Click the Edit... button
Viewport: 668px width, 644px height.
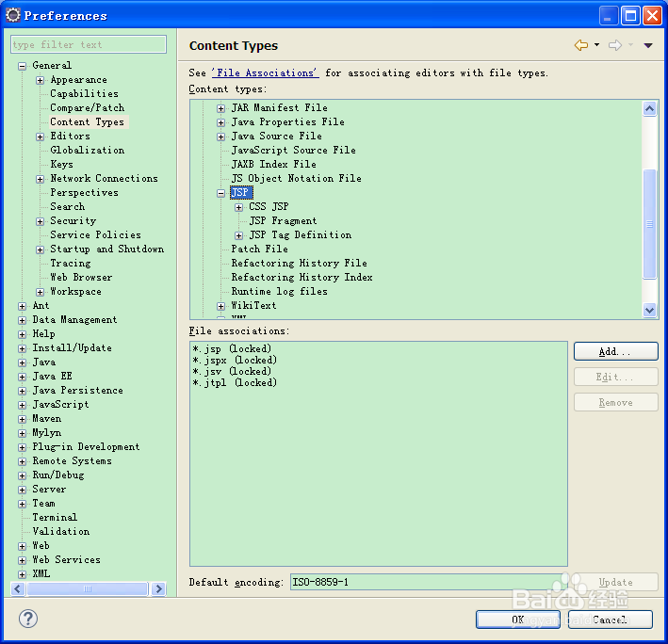(615, 377)
